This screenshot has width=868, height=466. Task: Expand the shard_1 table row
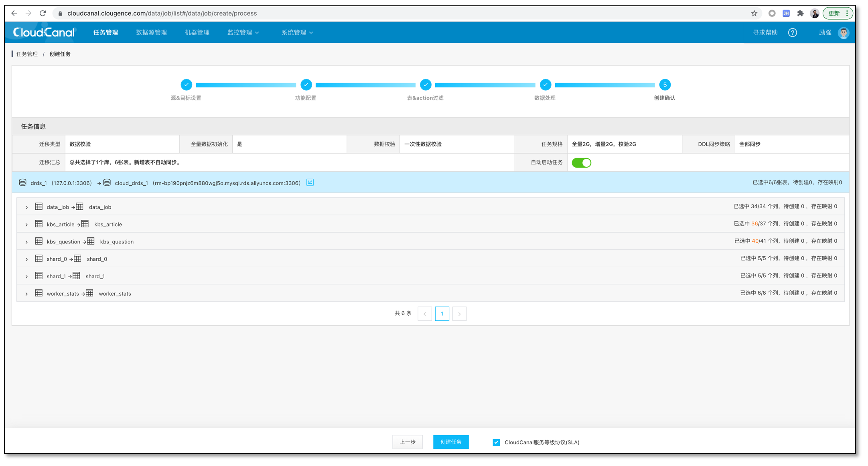point(26,276)
